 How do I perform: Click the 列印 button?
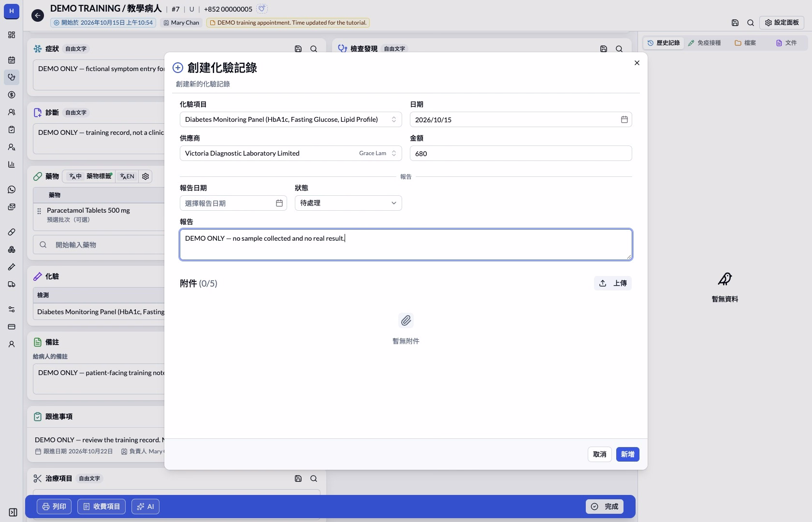pos(54,507)
